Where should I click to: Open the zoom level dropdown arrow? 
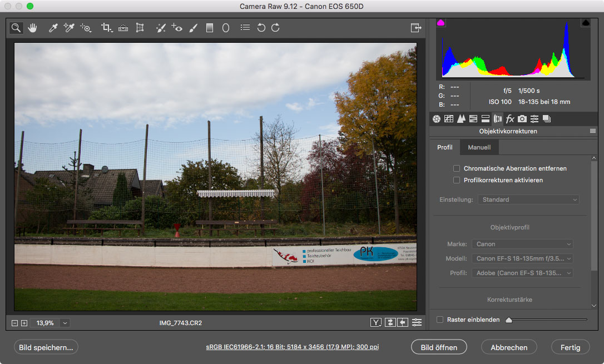pyautogui.click(x=65, y=323)
